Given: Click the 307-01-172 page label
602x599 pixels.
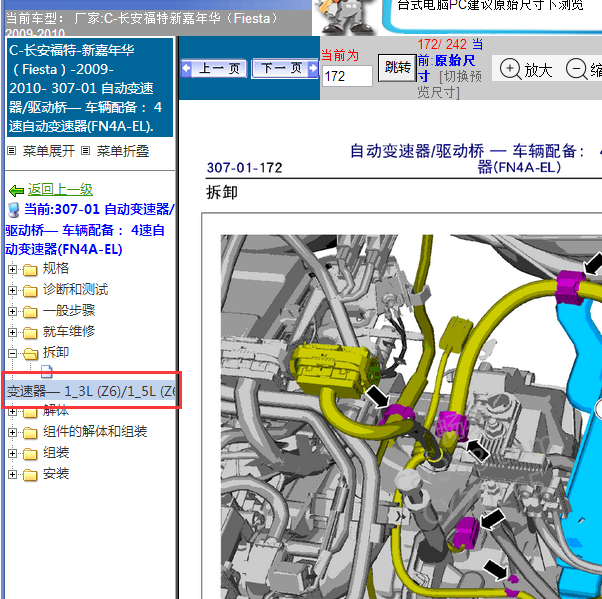Looking at the screenshot, I should point(244,168).
